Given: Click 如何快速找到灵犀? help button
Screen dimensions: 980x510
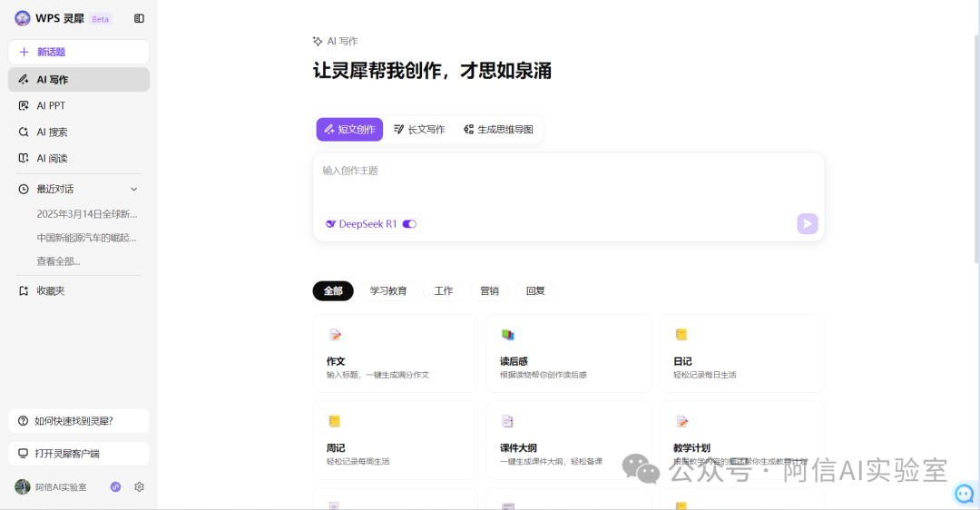Looking at the screenshot, I should (79, 421).
